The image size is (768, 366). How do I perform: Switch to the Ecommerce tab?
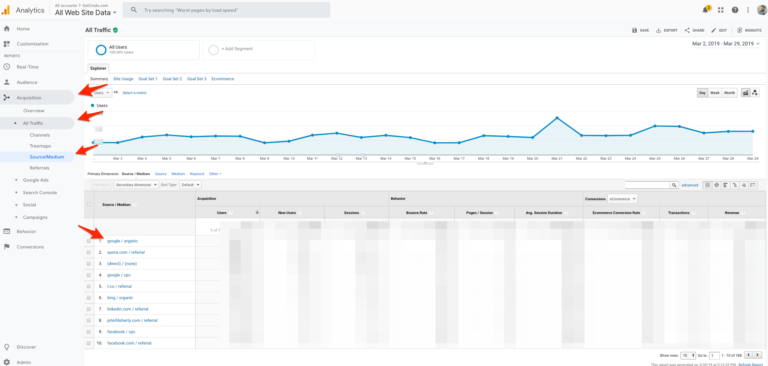(x=222, y=79)
